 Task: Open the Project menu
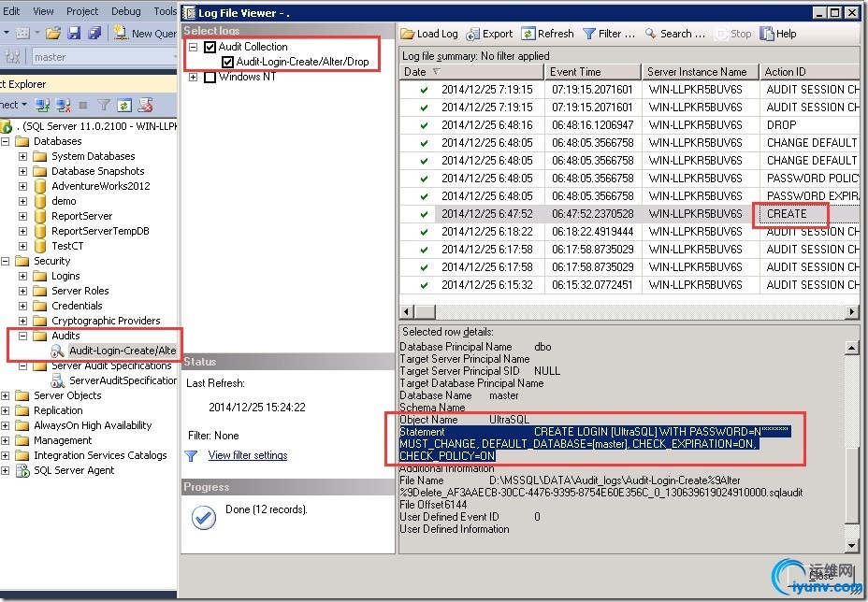[x=82, y=11]
